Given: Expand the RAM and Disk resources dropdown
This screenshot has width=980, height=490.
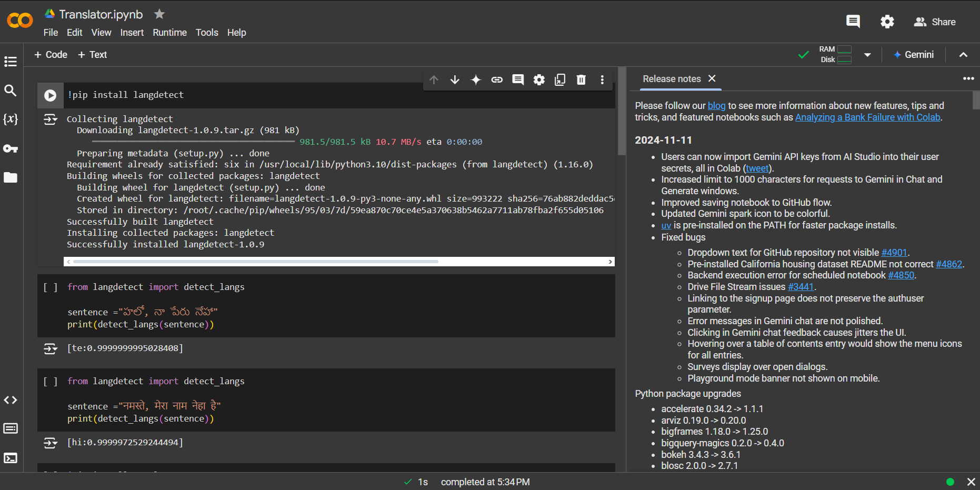Looking at the screenshot, I should coord(867,55).
